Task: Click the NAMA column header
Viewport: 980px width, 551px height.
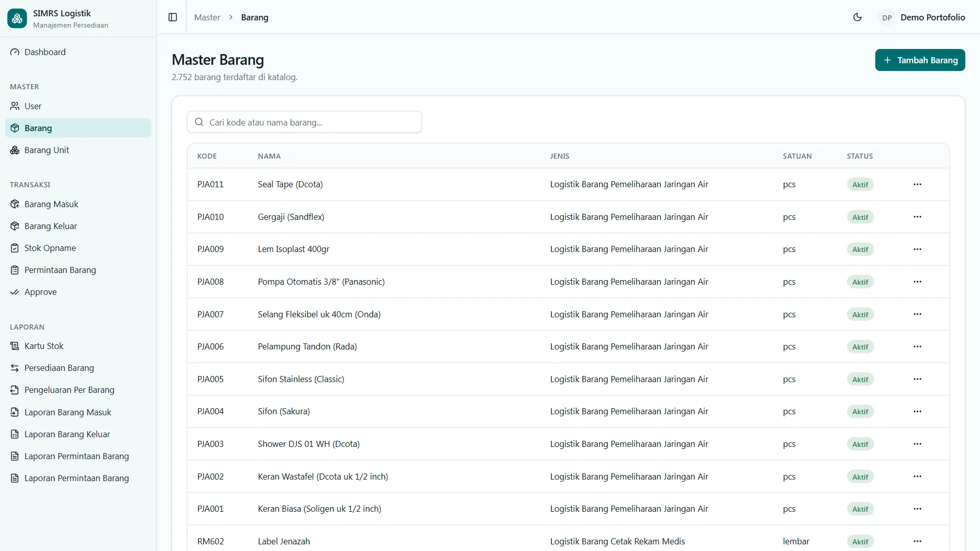Action: [x=269, y=156]
